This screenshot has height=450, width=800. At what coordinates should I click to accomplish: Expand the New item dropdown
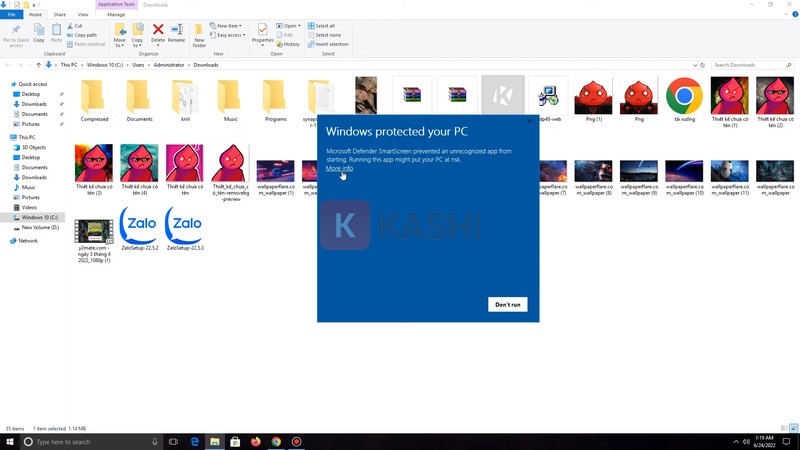pyautogui.click(x=226, y=26)
